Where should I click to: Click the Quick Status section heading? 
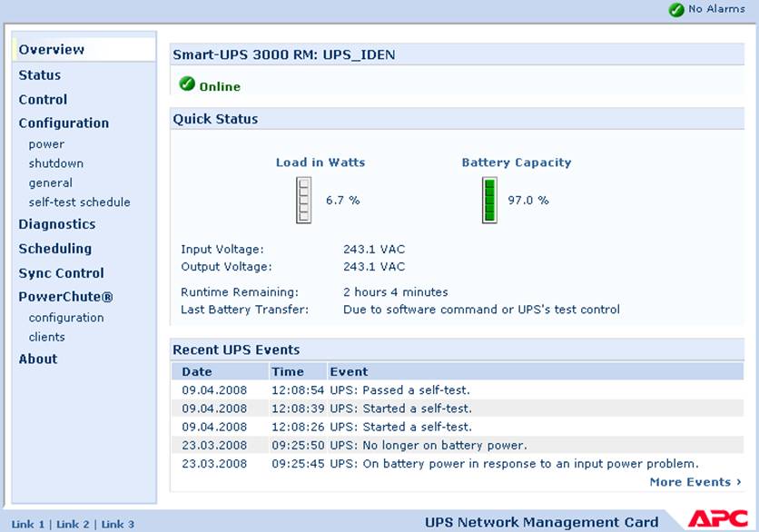215,119
